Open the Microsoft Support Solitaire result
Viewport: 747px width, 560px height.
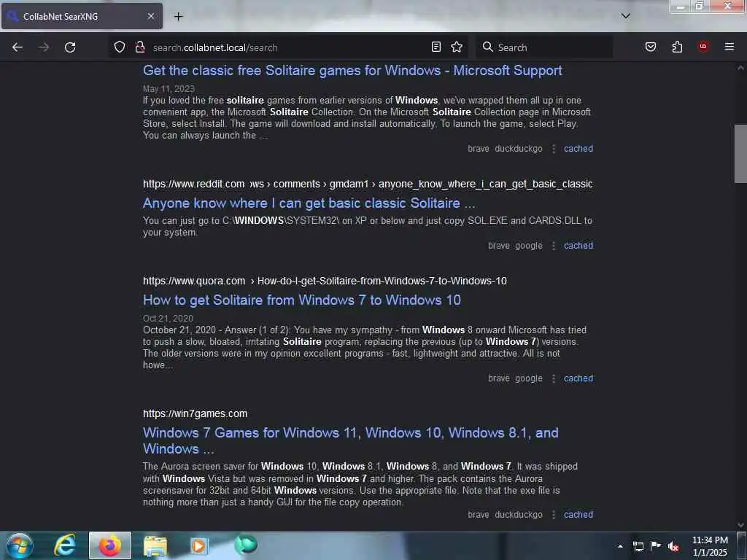(x=352, y=71)
